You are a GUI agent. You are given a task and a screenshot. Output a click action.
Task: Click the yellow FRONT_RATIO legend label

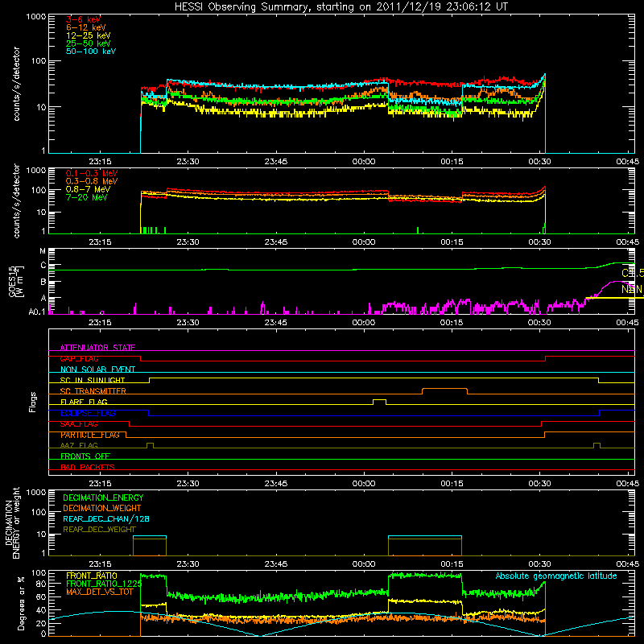tap(92, 576)
